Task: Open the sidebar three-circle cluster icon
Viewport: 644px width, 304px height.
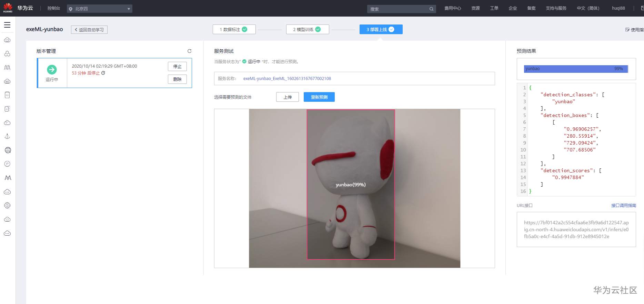Action: tap(7, 54)
